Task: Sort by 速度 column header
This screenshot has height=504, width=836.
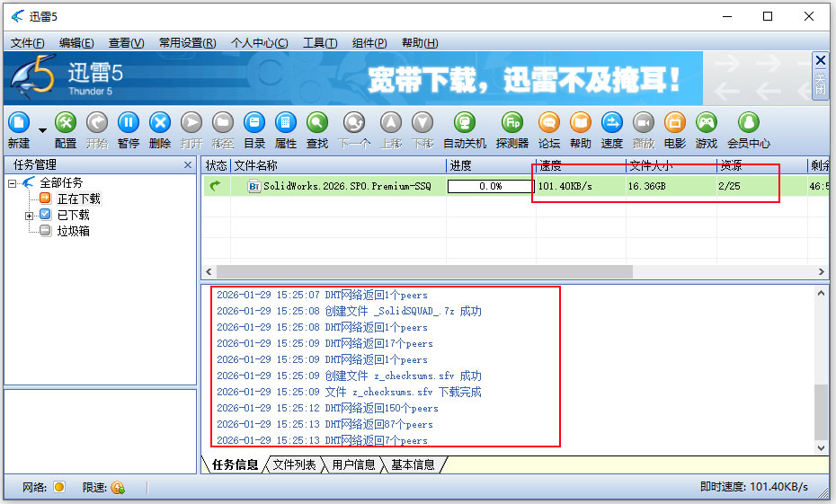Action: (x=581, y=165)
